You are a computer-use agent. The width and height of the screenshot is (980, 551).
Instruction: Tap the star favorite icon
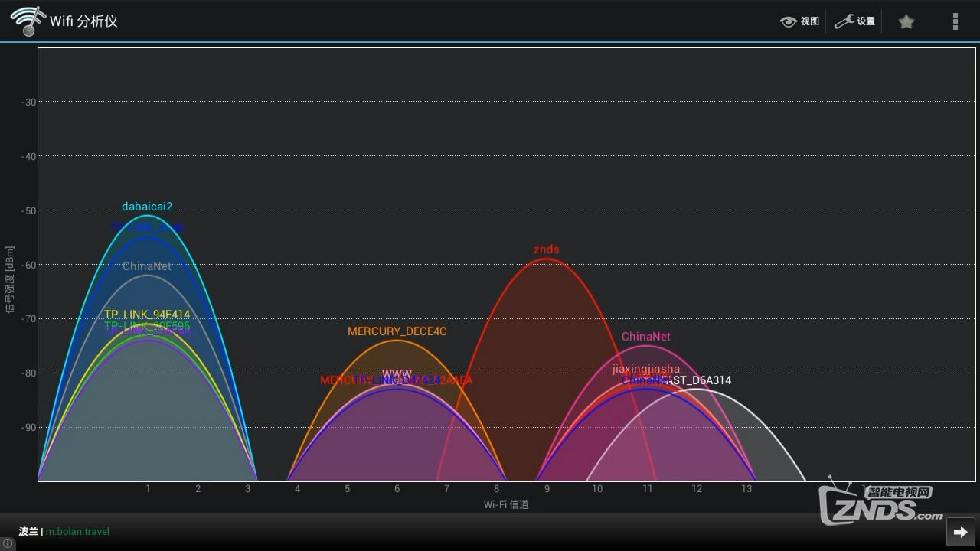(x=906, y=21)
